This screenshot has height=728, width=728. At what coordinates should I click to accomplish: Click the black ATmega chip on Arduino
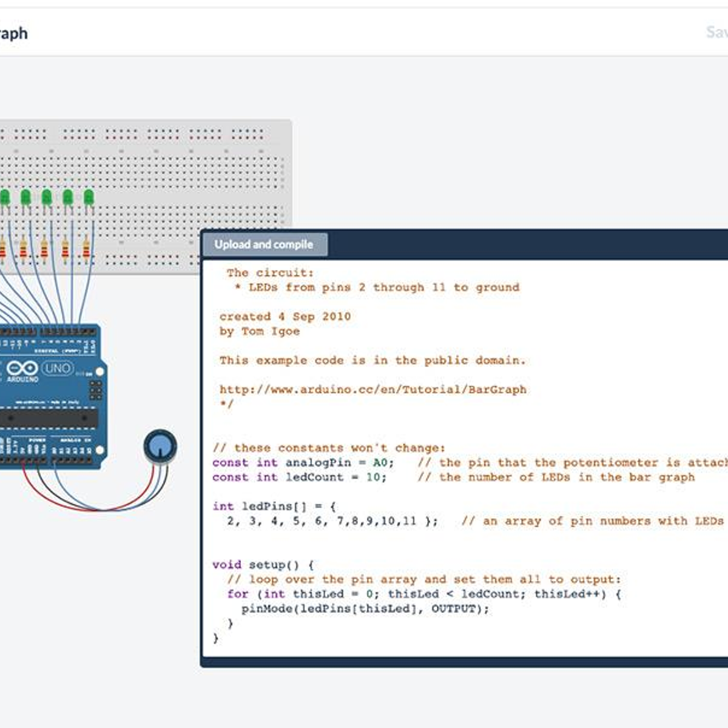click(x=49, y=419)
